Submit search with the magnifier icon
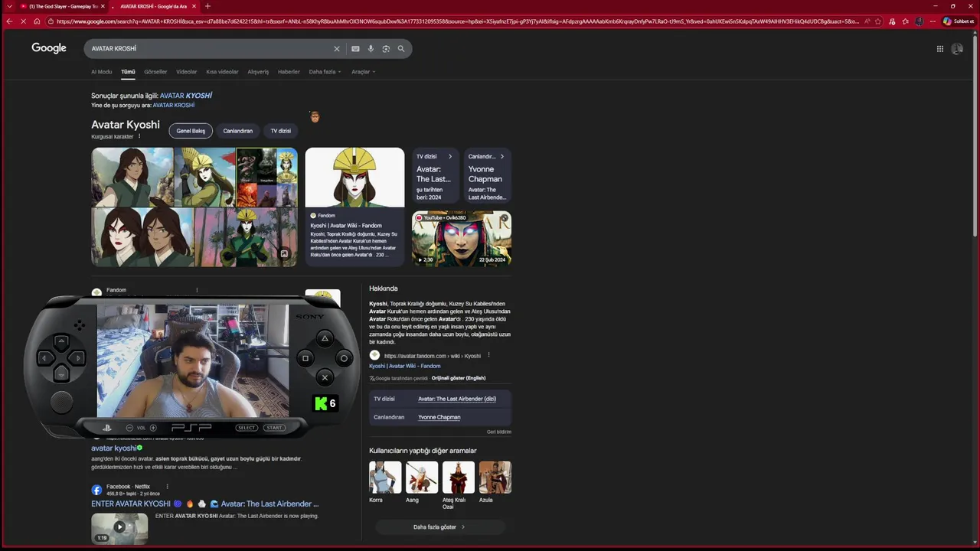The height and width of the screenshot is (551, 980). point(401,49)
